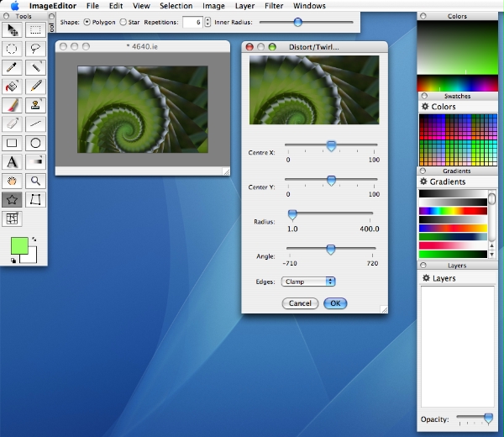Choose the Text tool

pyautogui.click(x=12, y=161)
